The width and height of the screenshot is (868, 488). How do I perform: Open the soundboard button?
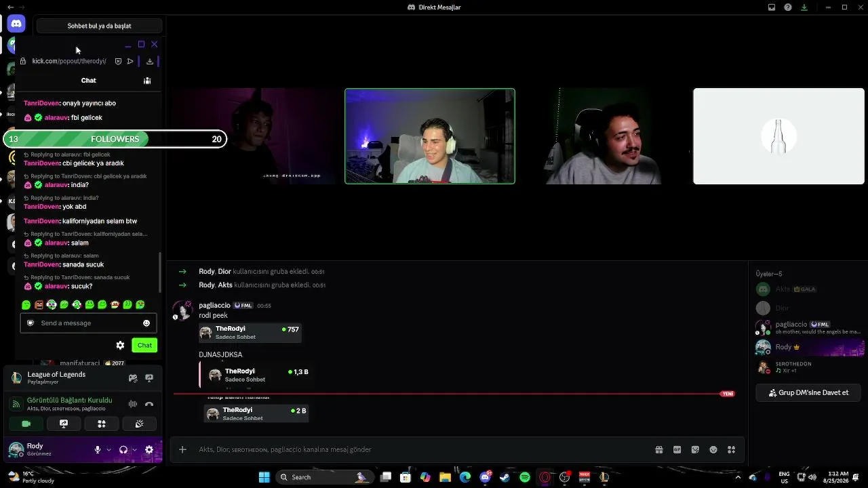(x=139, y=424)
